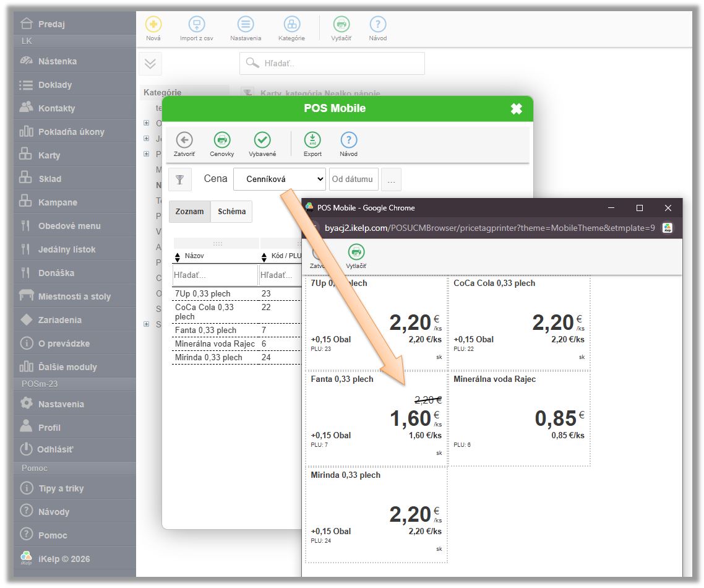The height and width of the screenshot is (588, 704).
Task: Click the Cenovky price tag printer icon
Action: (221, 141)
